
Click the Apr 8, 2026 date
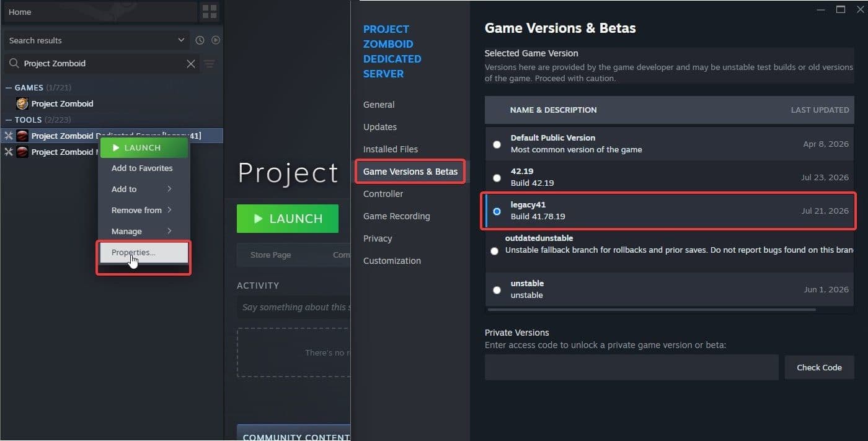click(x=826, y=144)
